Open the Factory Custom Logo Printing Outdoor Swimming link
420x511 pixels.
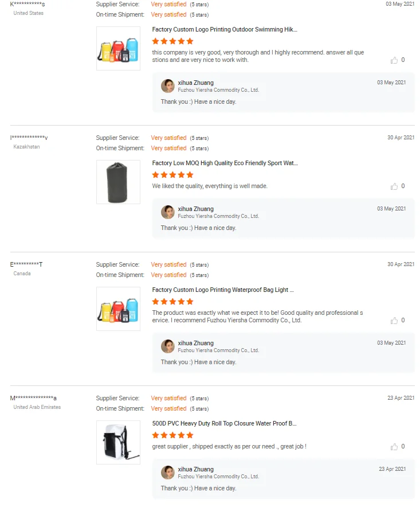coord(225,29)
